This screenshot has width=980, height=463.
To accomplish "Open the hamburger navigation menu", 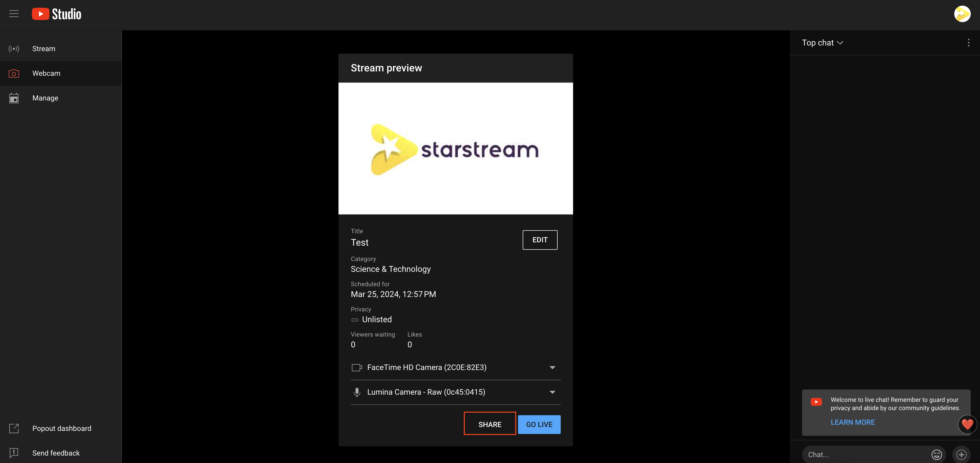I will click(x=14, y=14).
